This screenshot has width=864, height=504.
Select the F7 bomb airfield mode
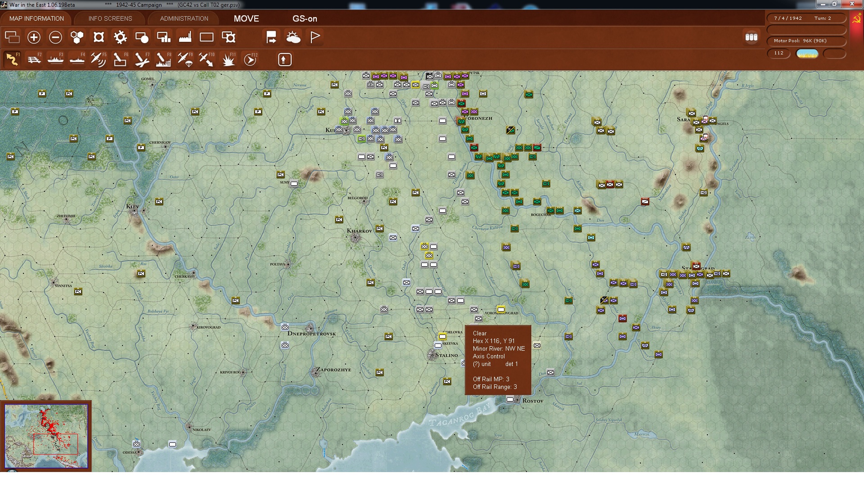142,59
